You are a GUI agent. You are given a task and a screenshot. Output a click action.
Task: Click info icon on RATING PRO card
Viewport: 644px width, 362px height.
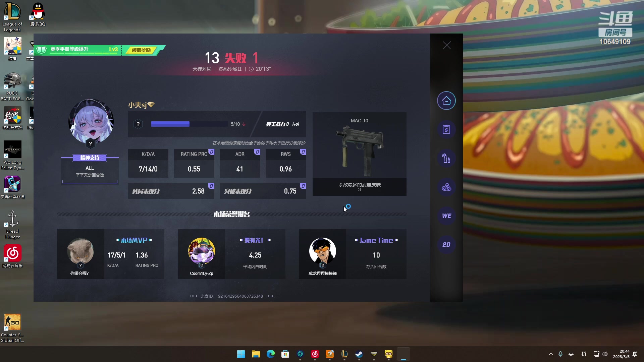(x=211, y=152)
